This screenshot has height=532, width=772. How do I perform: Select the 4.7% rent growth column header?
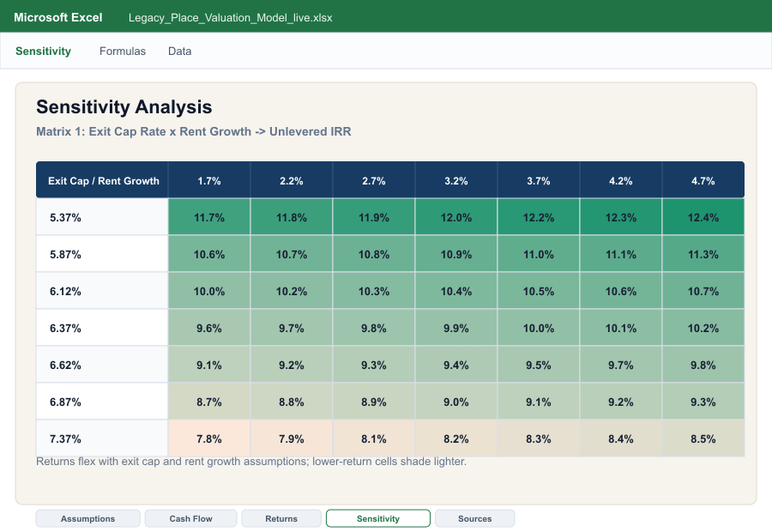(x=703, y=180)
